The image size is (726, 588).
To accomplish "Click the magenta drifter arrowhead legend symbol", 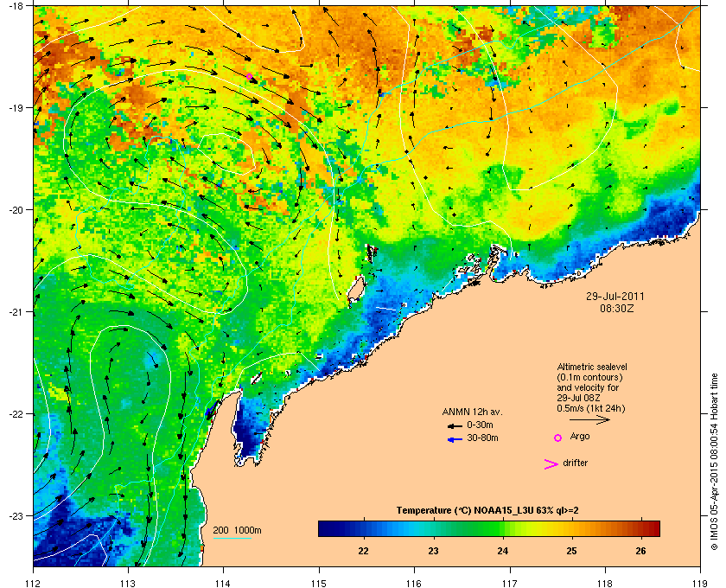I will point(551,464).
